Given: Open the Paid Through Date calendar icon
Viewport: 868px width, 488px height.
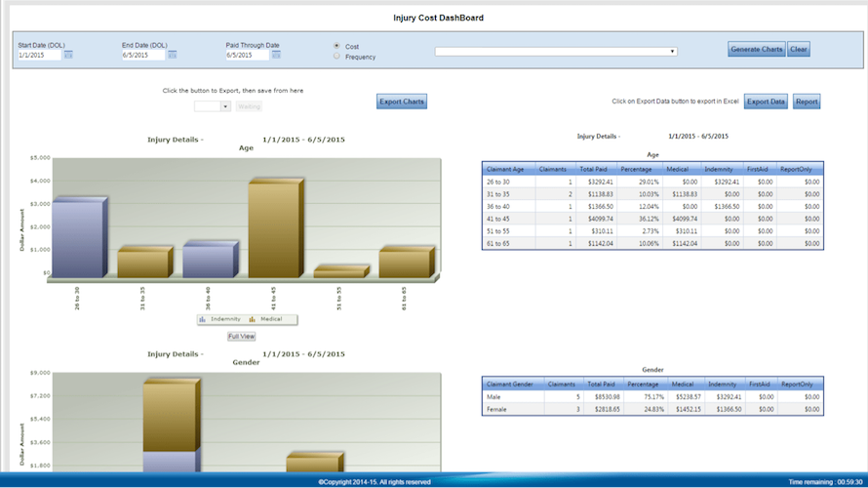Looking at the screenshot, I should (276, 55).
